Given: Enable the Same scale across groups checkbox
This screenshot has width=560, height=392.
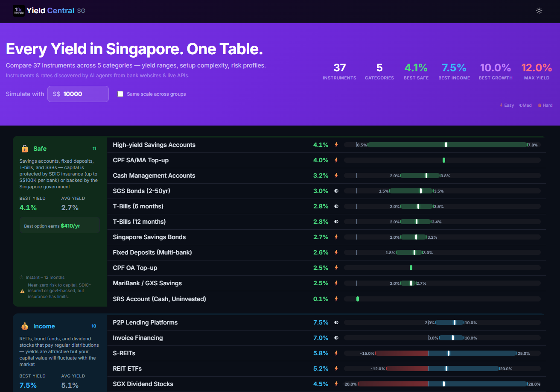Looking at the screenshot, I should tap(120, 94).
